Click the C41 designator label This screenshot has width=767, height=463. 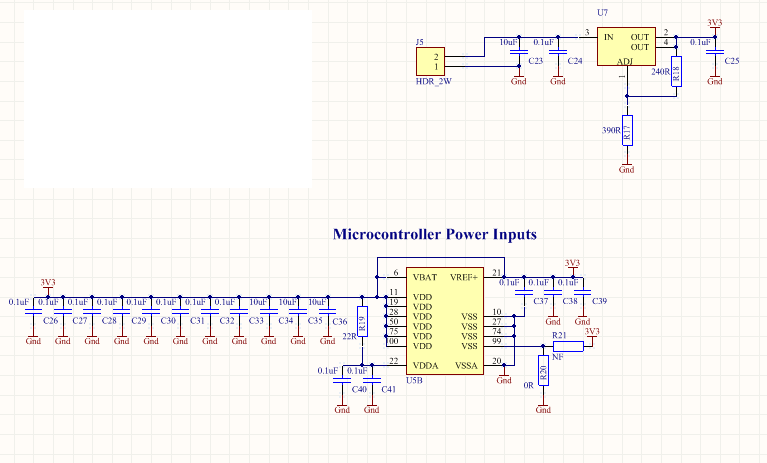tap(388, 389)
